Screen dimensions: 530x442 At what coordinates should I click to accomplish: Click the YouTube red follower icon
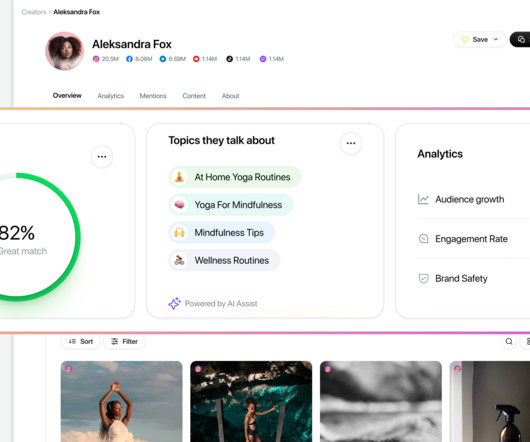[x=196, y=59]
